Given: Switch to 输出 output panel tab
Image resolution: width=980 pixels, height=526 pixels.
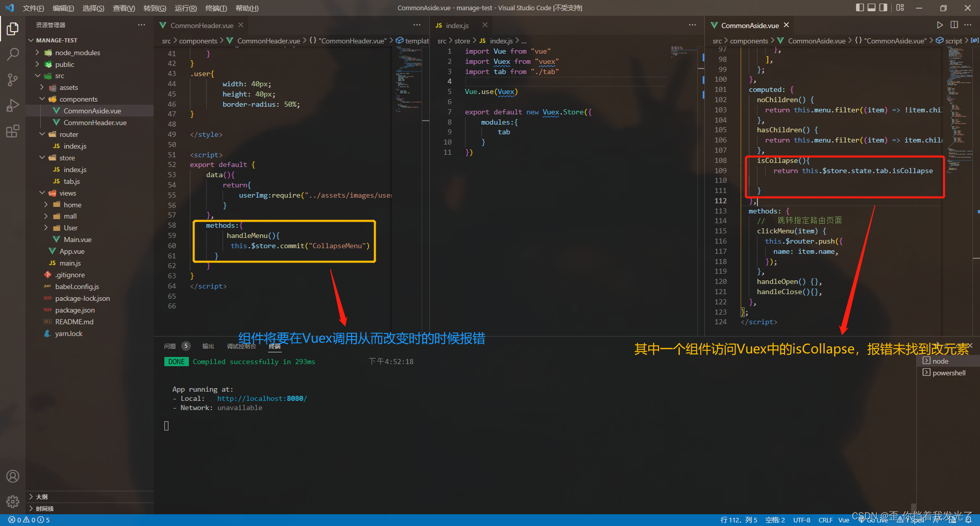Looking at the screenshot, I should point(208,346).
